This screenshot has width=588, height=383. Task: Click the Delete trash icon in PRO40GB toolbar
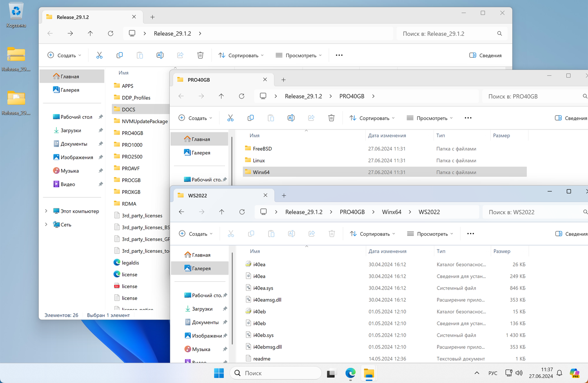pyautogui.click(x=331, y=118)
